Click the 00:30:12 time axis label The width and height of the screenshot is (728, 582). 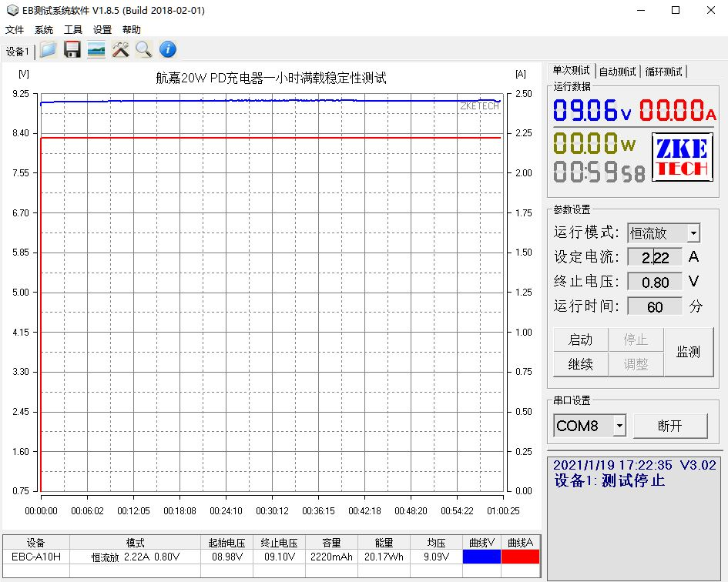[x=272, y=511]
